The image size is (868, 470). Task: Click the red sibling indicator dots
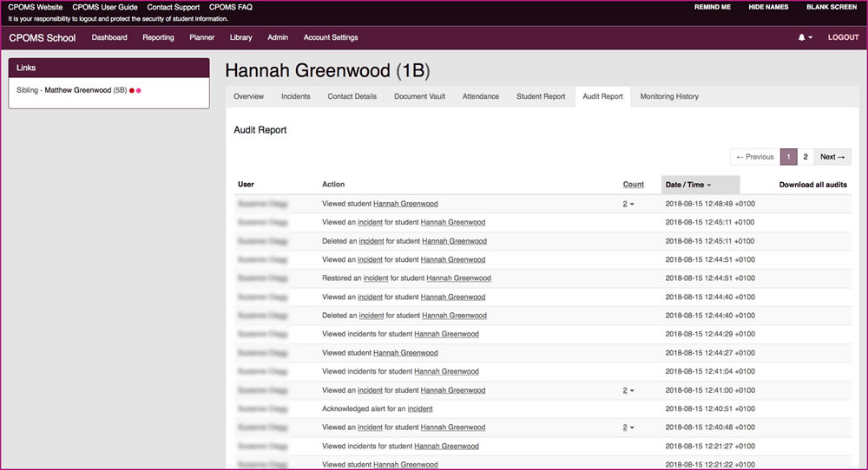click(135, 91)
